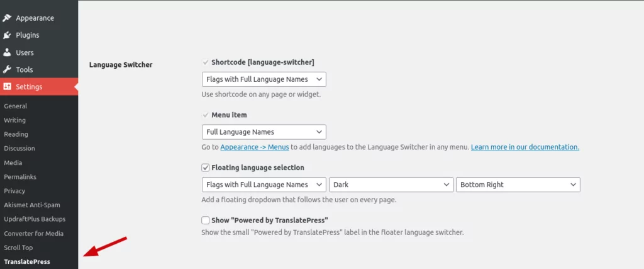
Task: Go to Privacy settings
Action: click(14, 191)
